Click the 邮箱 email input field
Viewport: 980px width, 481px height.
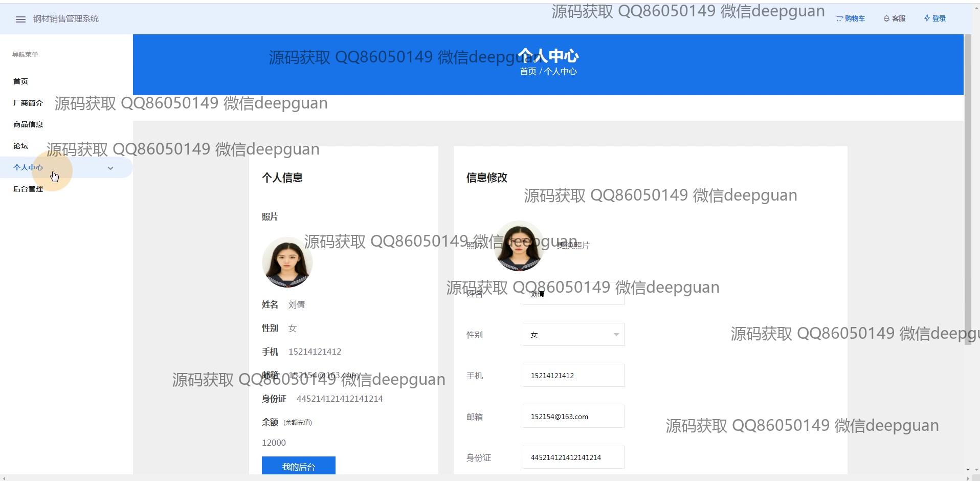coord(573,417)
